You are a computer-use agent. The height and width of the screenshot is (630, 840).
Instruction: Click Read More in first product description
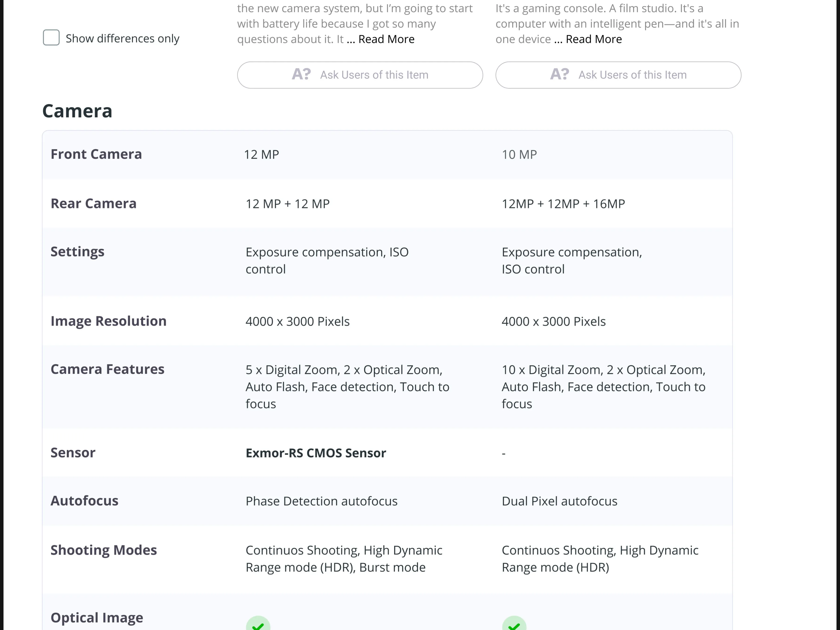tap(386, 39)
